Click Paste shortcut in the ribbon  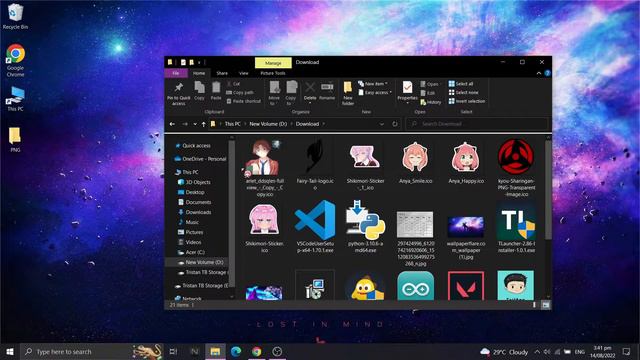click(x=244, y=101)
